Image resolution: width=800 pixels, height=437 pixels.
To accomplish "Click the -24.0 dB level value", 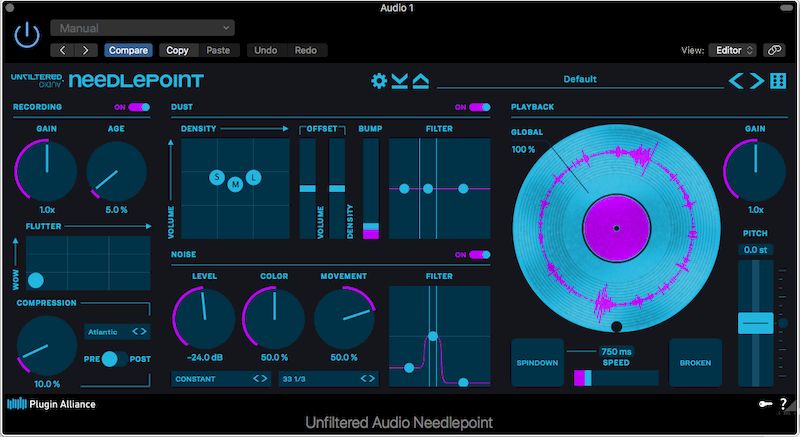I will [205, 357].
